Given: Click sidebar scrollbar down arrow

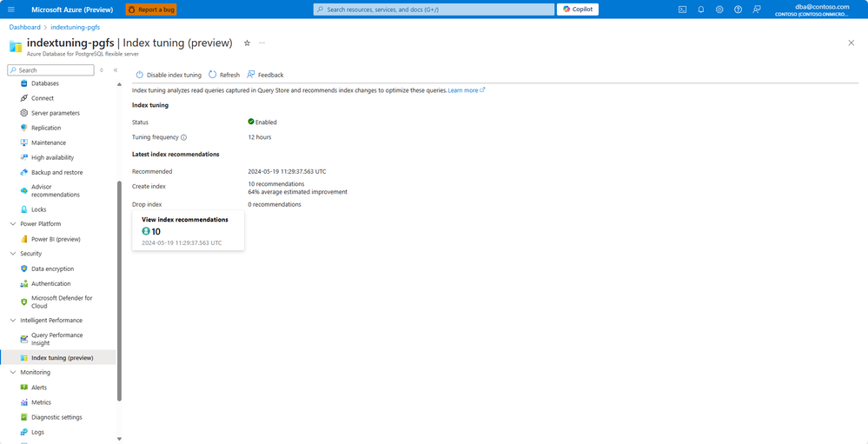Looking at the screenshot, I should 119,439.
